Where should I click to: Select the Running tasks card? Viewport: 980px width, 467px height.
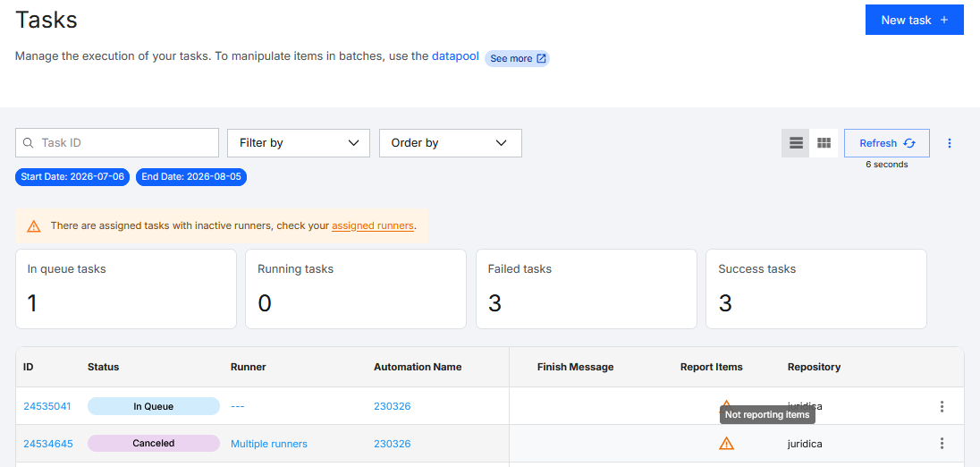[x=356, y=289]
